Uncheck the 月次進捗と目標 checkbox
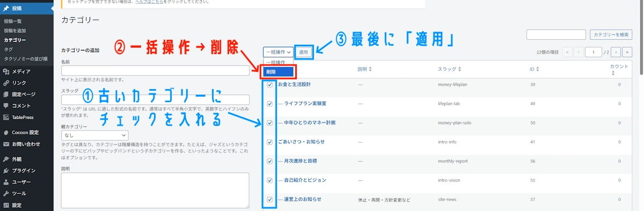This screenshot has height=211, width=644. tap(270, 161)
